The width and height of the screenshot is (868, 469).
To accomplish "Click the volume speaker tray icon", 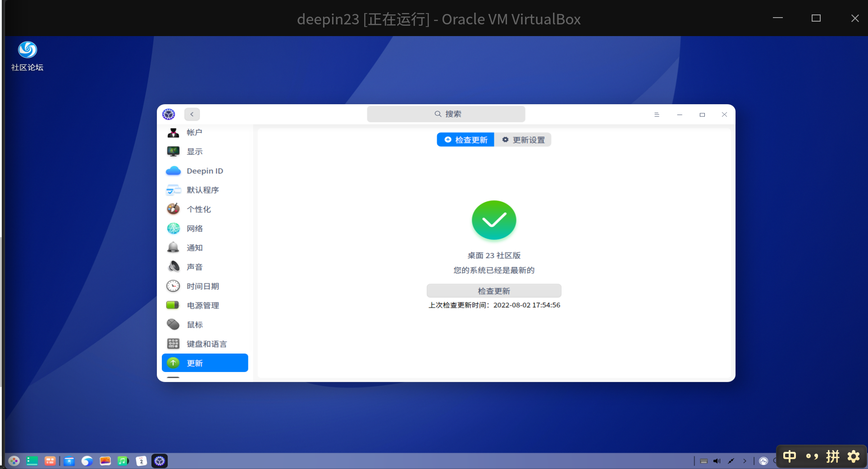I will pos(717,461).
